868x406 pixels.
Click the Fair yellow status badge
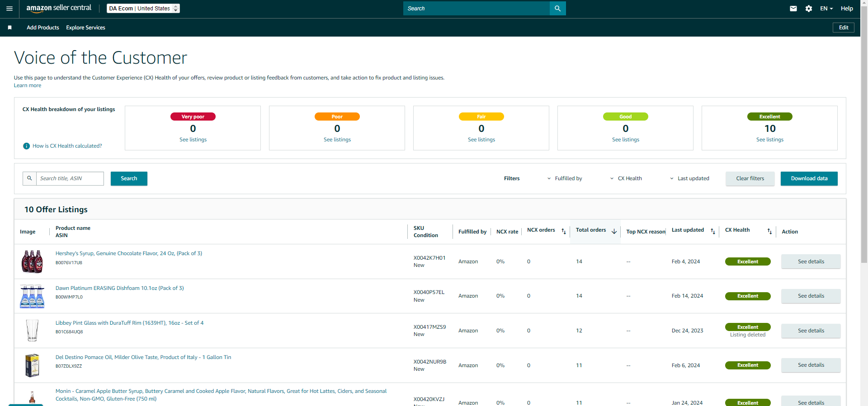481,117
